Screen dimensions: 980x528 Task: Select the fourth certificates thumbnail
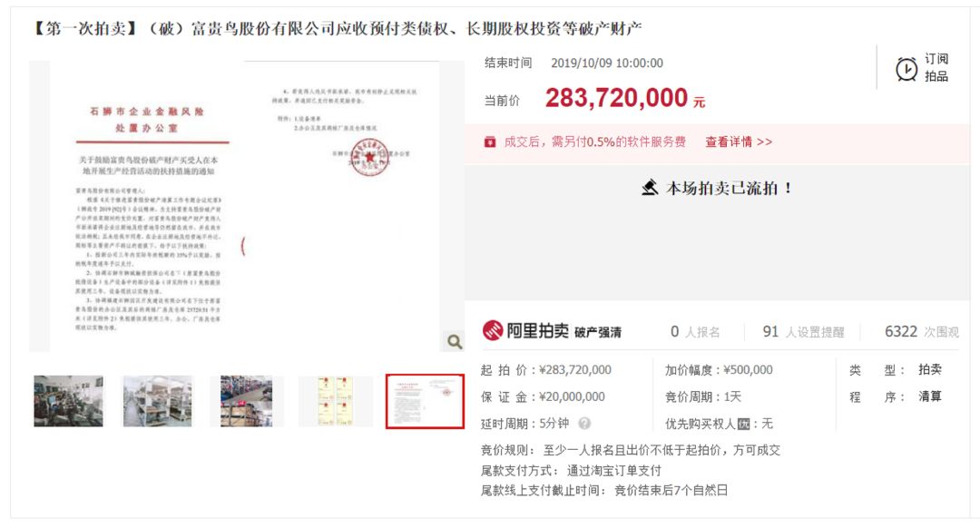pyautogui.click(x=335, y=401)
